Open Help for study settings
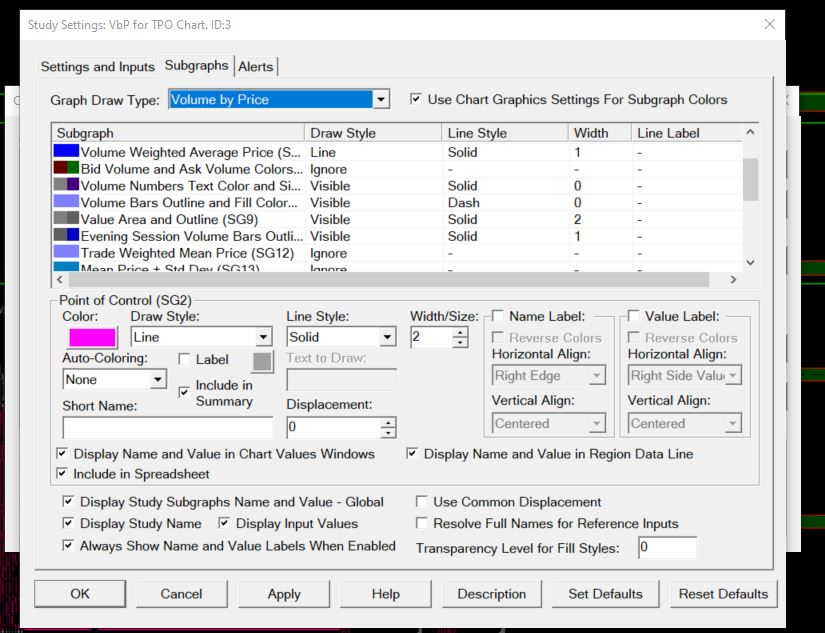This screenshot has width=825, height=633. pyautogui.click(x=386, y=594)
